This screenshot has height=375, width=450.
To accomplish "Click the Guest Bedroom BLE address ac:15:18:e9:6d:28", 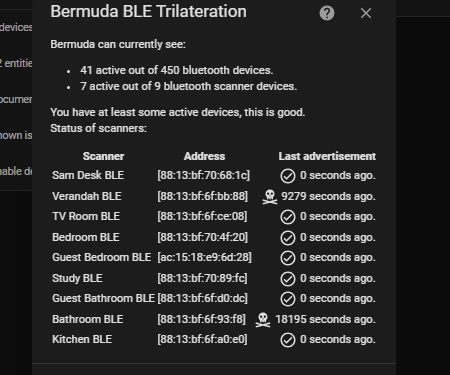I will [204, 257].
